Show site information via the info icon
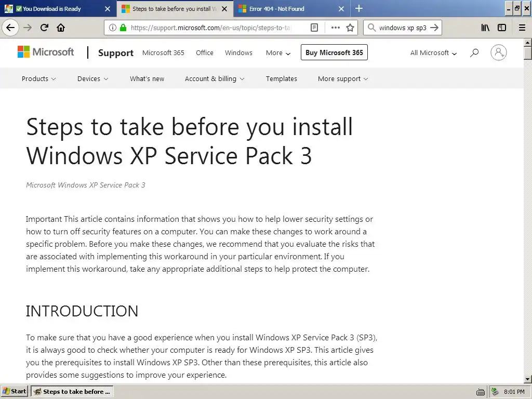The height and width of the screenshot is (399, 532). [113, 28]
